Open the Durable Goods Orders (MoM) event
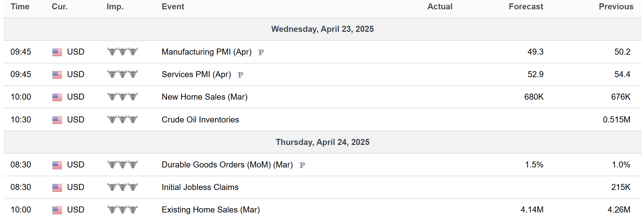 click(x=227, y=165)
